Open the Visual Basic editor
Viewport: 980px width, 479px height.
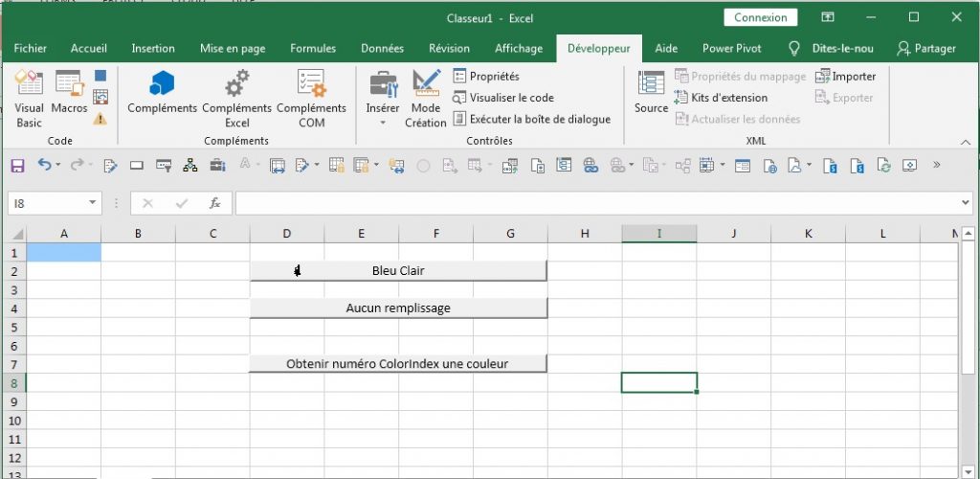tap(29, 98)
